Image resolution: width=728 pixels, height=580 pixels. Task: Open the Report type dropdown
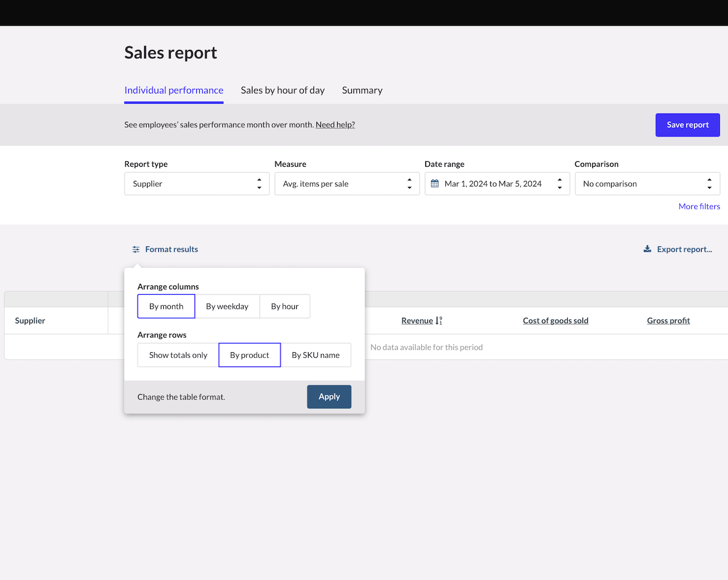click(197, 184)
